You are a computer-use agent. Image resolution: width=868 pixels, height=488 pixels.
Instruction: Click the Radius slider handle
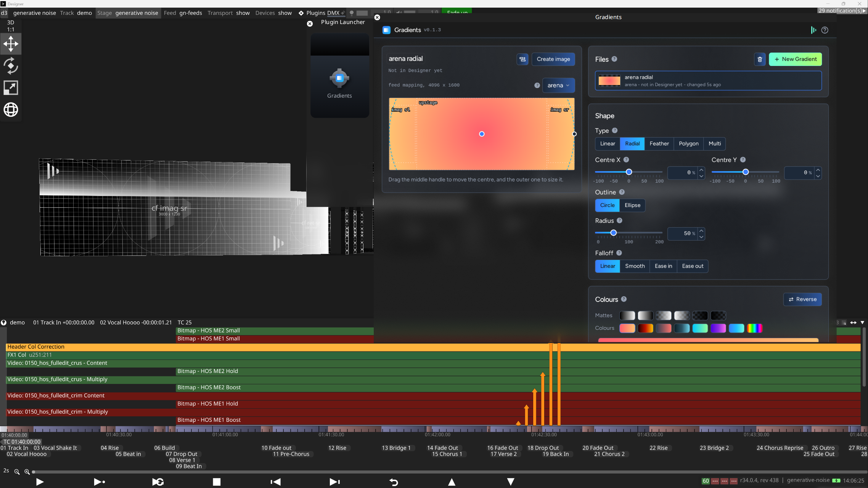[x=613, y=233]
